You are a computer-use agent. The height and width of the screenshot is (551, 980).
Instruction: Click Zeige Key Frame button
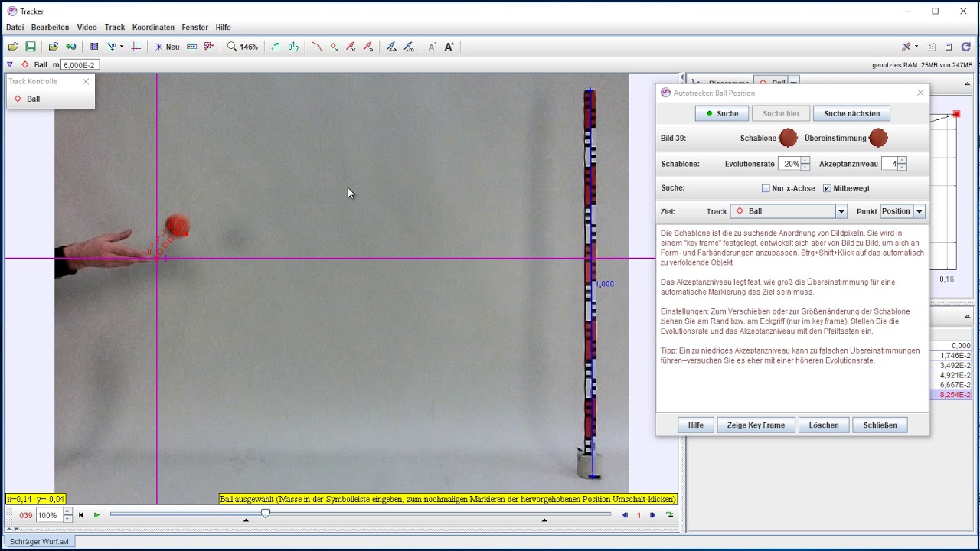(x=756, y=425)
